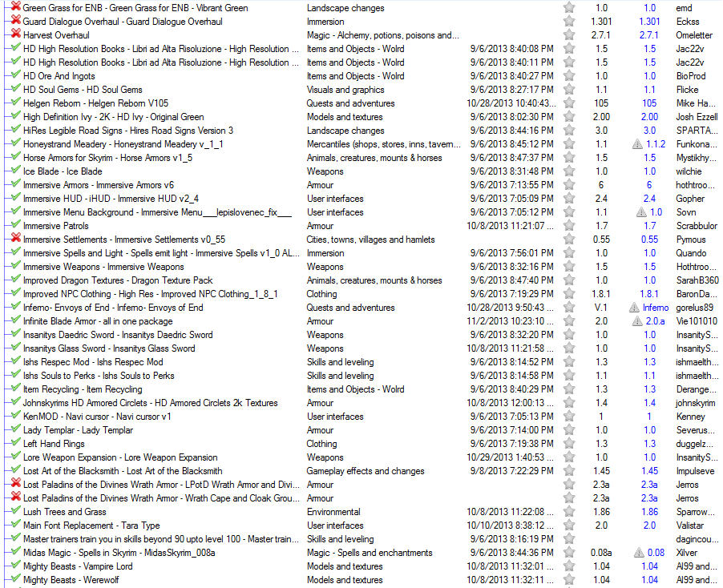Click install date 11/2/2013 10:23:10

click(x=510, y=321)
